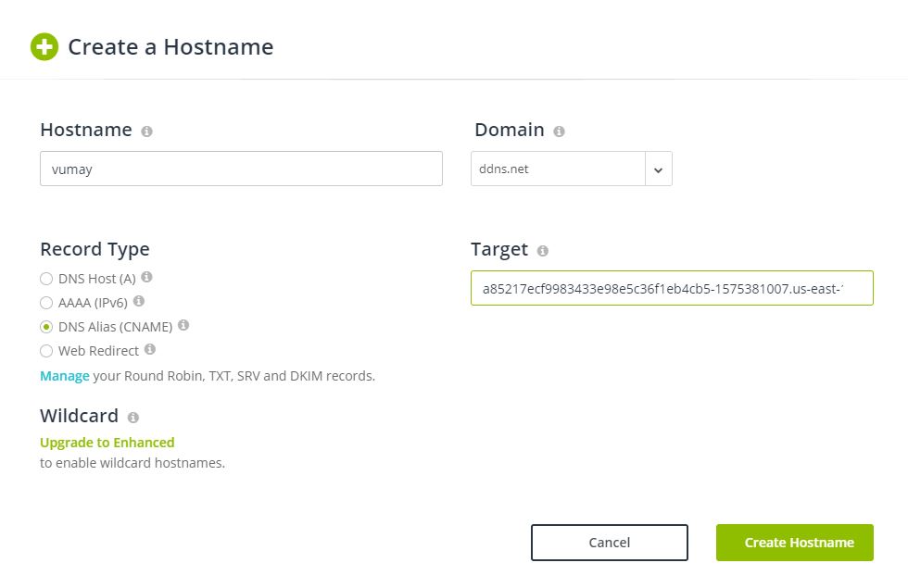Screen dimensions: 908x588
Task: Click the green plus icon in header
Action: tap(44, 47)
